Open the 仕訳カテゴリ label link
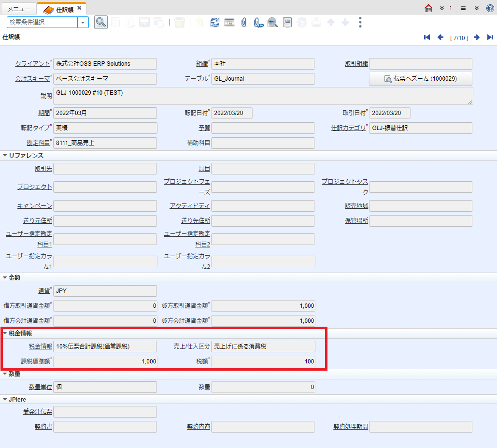Viewport: 497px width, 448px height. (x=348, y=128)
